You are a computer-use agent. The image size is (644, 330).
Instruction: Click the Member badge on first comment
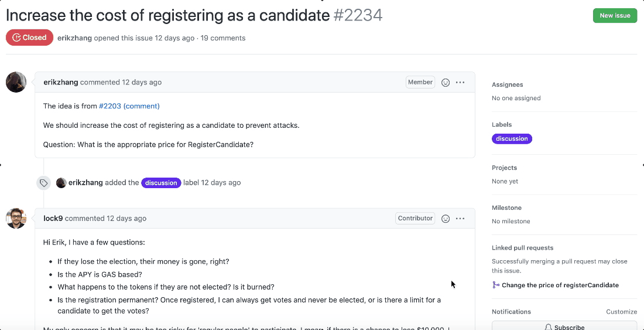pyautogui.click(x=420, y=83)
